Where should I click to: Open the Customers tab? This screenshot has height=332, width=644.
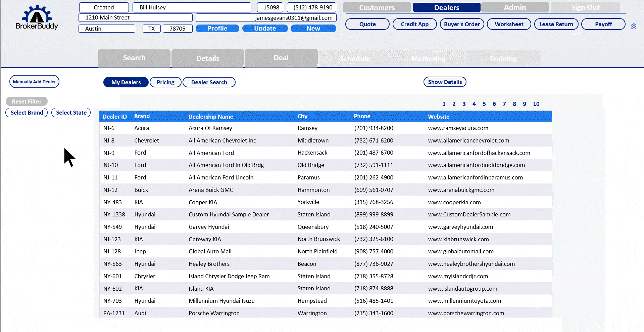377,7
